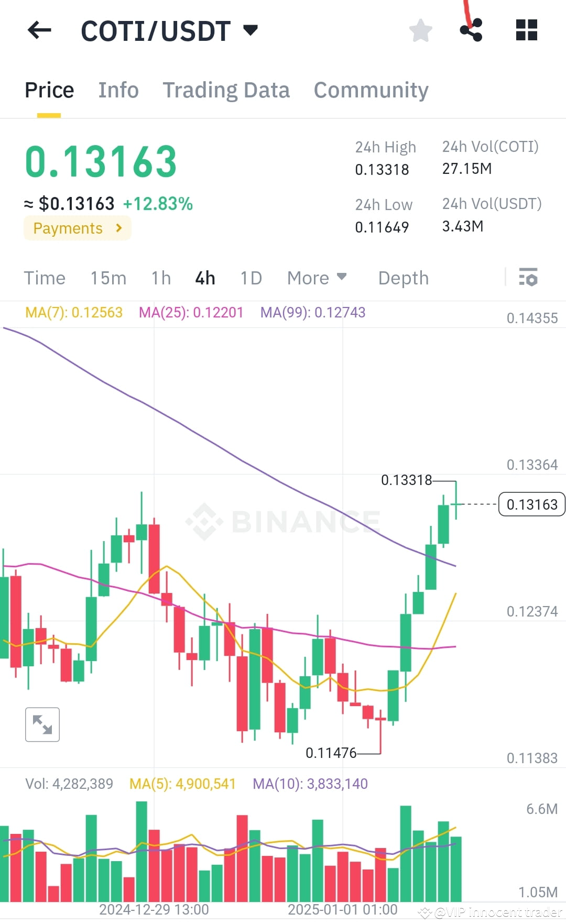Switch chart to 1D candles

point(251,278)
